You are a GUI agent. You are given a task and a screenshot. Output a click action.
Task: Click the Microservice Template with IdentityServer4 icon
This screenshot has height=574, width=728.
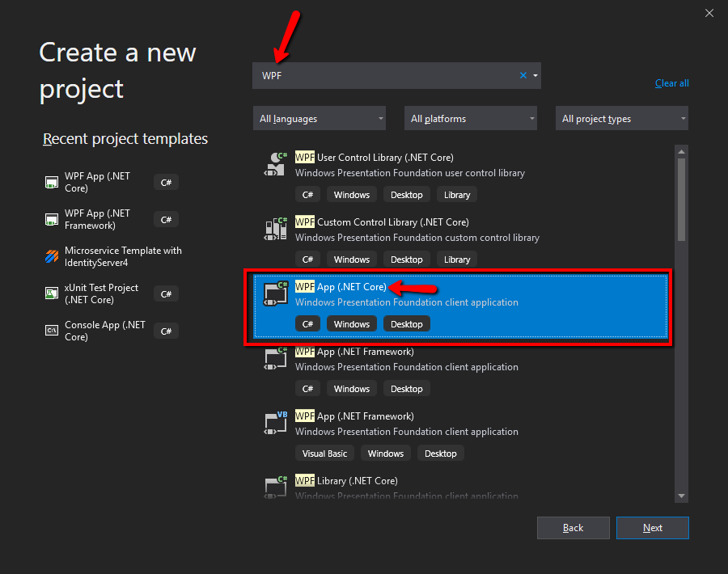point(52,256)
